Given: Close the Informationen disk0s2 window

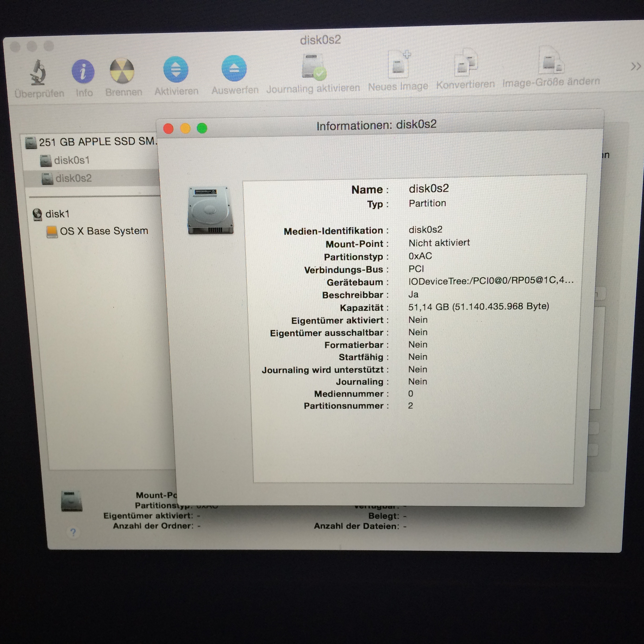Looking at the screenshot, I should (168, 129).
